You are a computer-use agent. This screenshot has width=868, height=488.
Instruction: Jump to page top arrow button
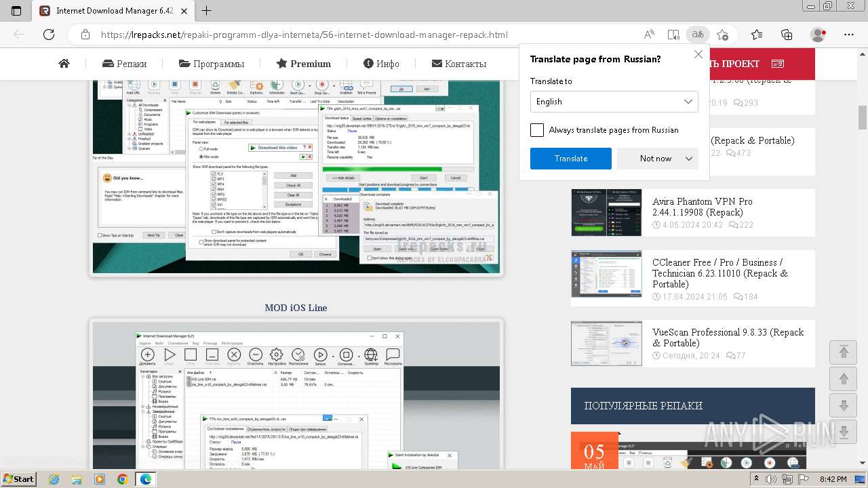point(844,351)
